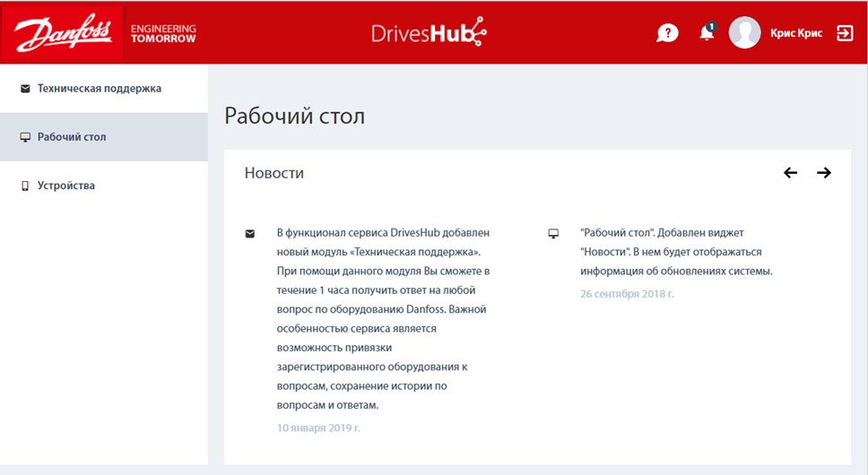Go to Устройства in the sidebar
The height and width of the screenshot is (475, 868).
tap(65, 186)
